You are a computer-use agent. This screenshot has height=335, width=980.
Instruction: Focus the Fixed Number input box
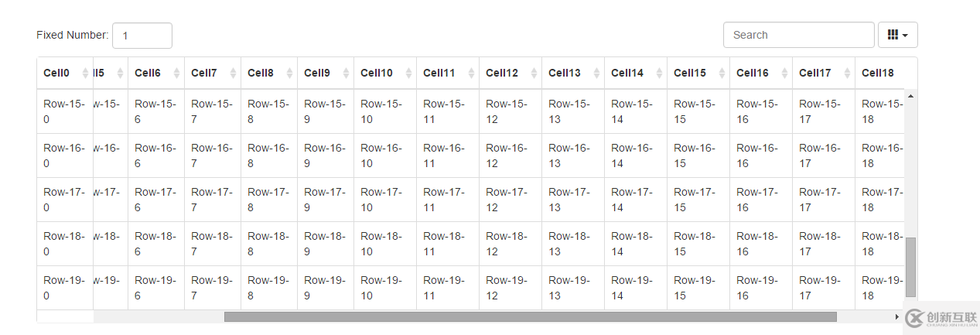click(x=142, y=36)
